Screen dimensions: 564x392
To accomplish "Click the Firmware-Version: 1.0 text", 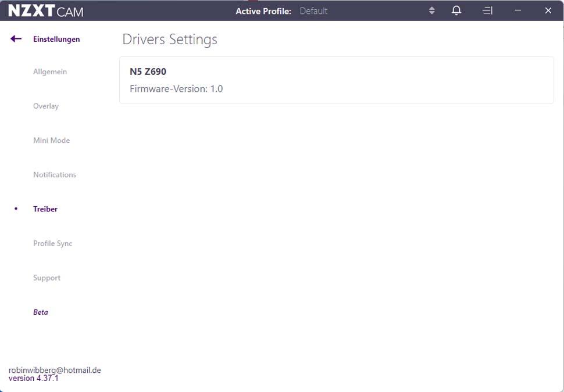I will (176, 89).
